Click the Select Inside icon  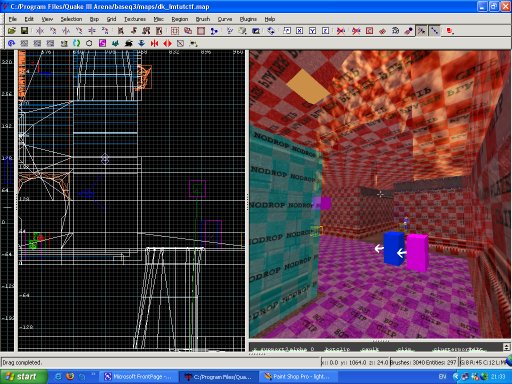(159, 31)
